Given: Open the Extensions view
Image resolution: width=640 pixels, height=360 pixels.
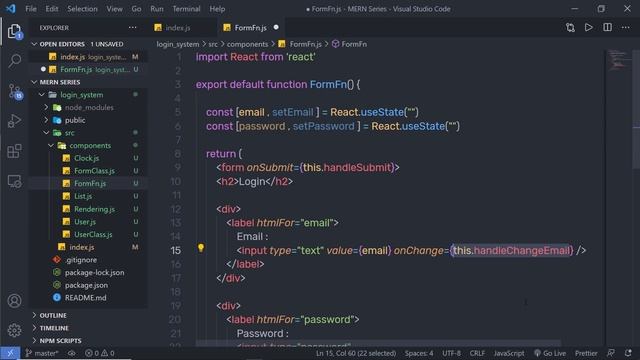Looking at the screenshot, I should (14, 151).
